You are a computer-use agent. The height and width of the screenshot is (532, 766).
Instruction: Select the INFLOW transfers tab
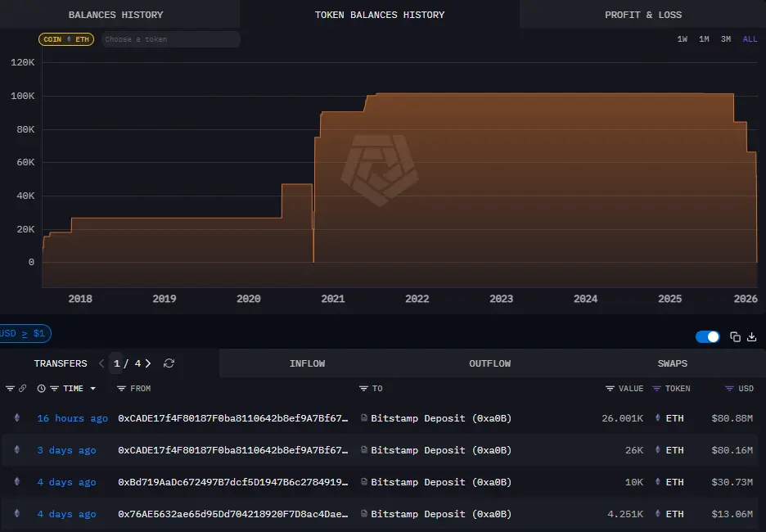pyautogui.click(x=308, y=363)
